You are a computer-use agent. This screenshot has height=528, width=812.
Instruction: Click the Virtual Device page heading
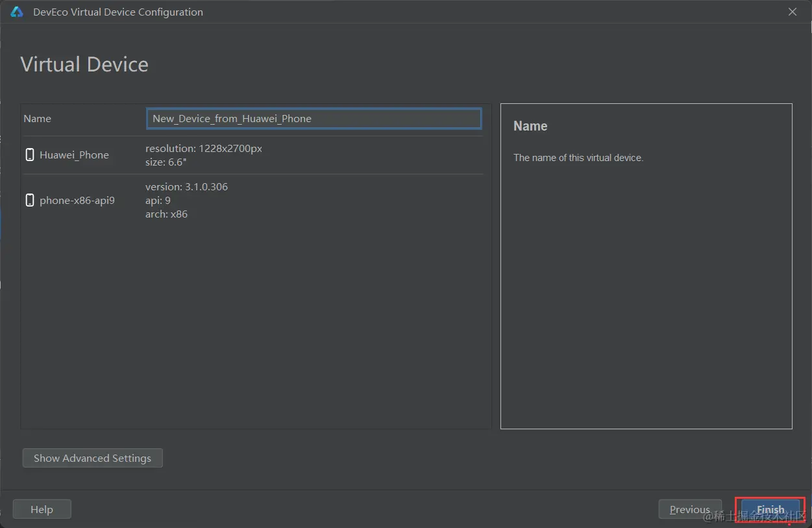[x=84, y=64]
